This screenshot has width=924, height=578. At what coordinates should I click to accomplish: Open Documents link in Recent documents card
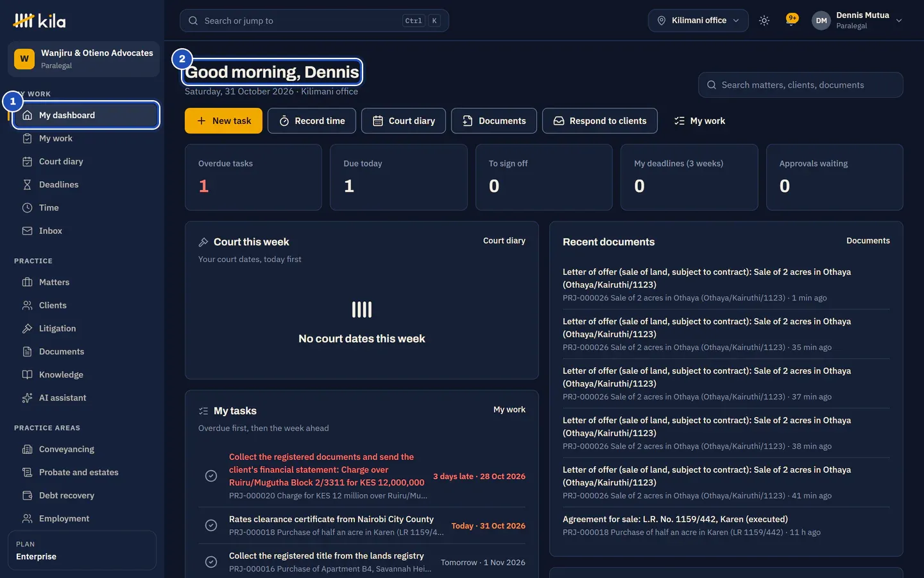click(x=868, y=241)
